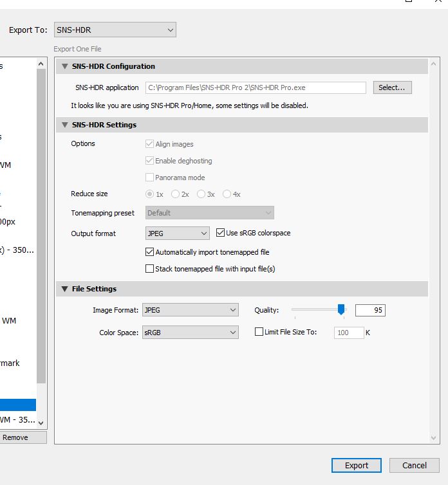The width and height of the screenshot is (448, 485).
Task: Open the Image Format dropdown
Action: click(191, 310)
